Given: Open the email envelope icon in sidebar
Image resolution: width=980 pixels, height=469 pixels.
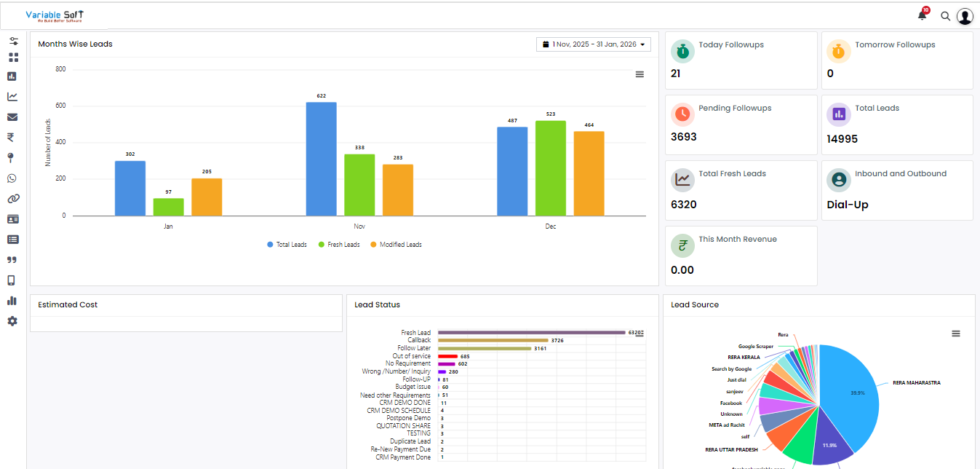Looking at the screenshot, I should [12, 117].
